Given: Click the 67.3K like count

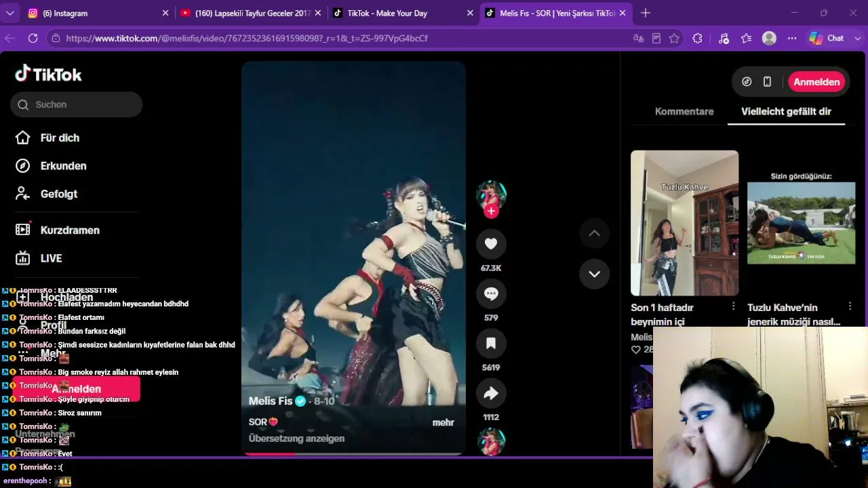Looking at the screenshot, I should tap(491, 268).
